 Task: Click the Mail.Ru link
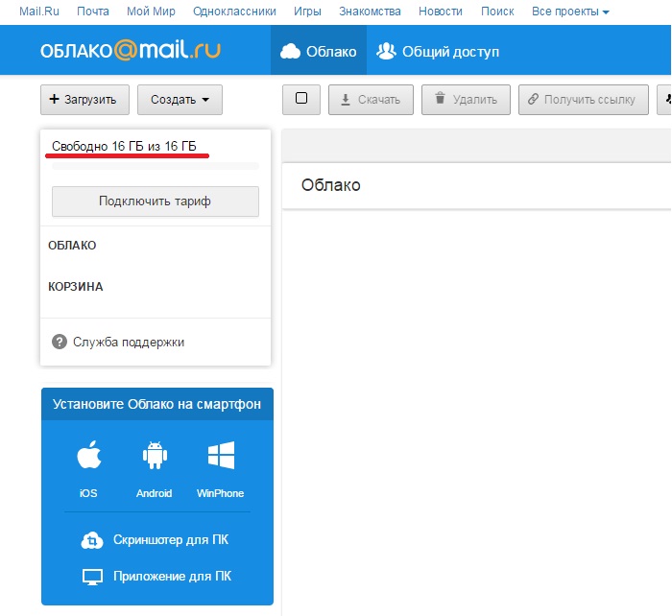point(39,12)
